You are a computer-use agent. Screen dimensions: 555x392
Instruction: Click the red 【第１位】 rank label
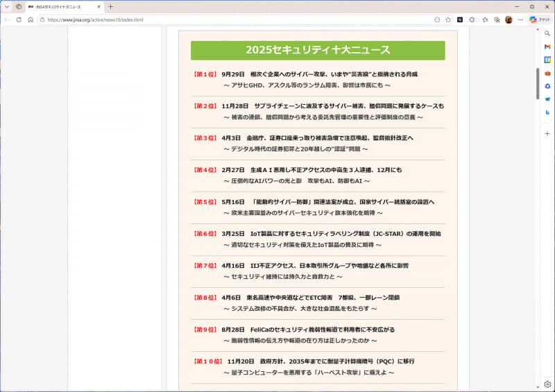coord(205,74)
